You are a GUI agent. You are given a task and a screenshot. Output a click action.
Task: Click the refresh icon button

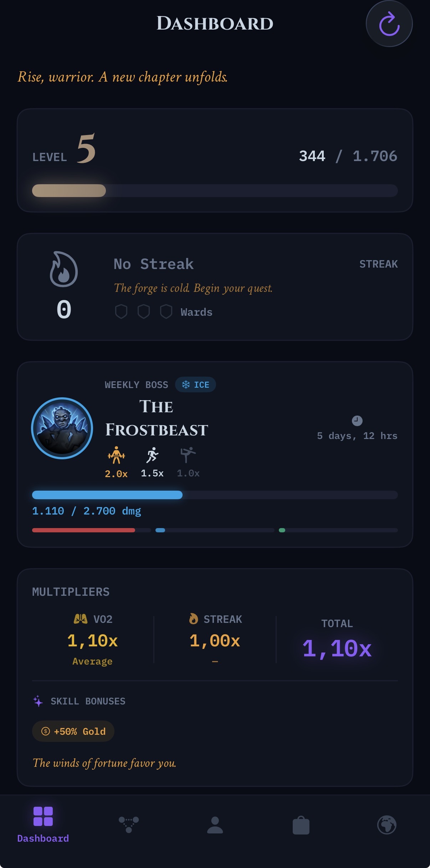(389, 24)
